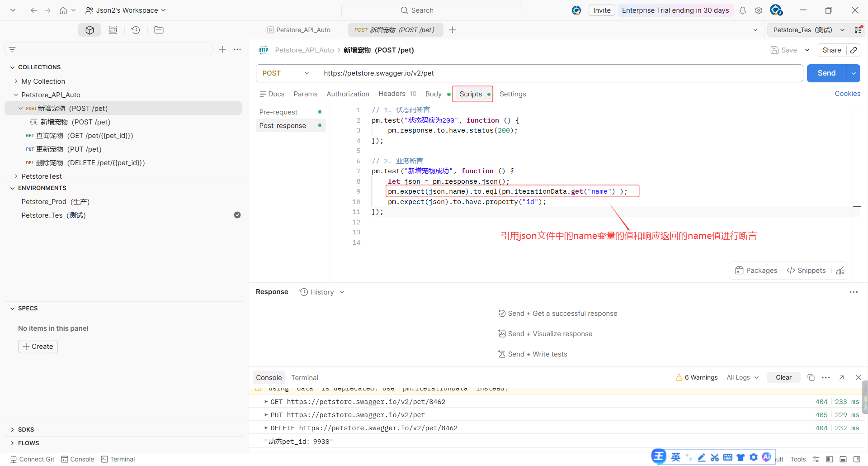
Task: Collapse the ENVIRONMENTS section
Action: [12, 188]
